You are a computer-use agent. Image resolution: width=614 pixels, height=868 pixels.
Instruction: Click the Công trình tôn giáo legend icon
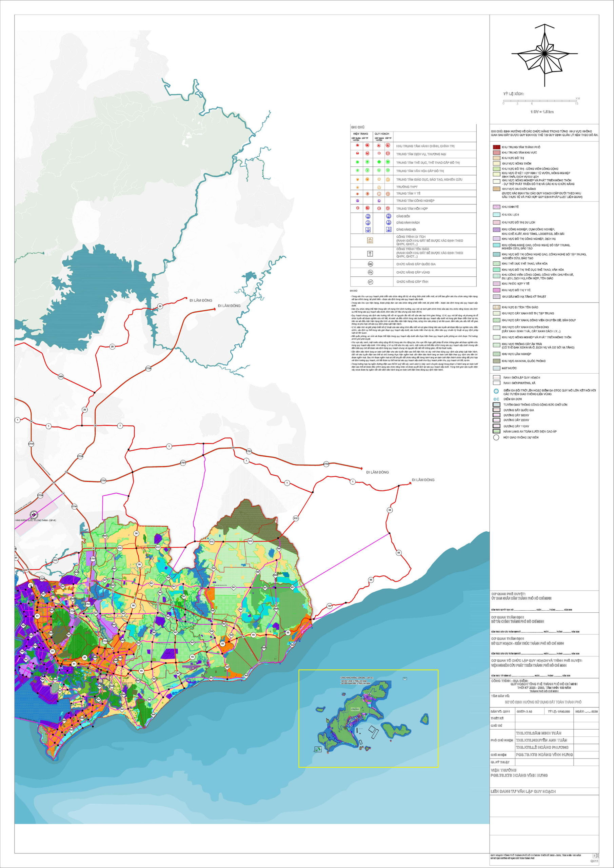(370, 253)
